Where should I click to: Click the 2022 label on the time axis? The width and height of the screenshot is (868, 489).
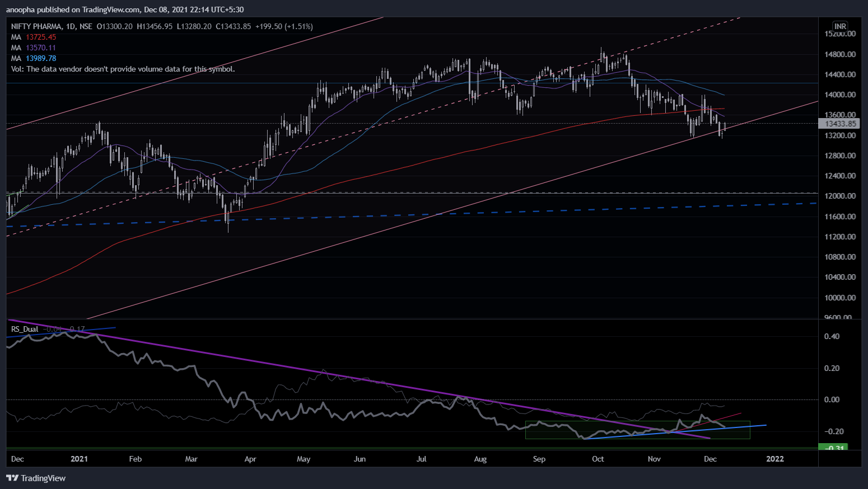click(x=775, y=459)
